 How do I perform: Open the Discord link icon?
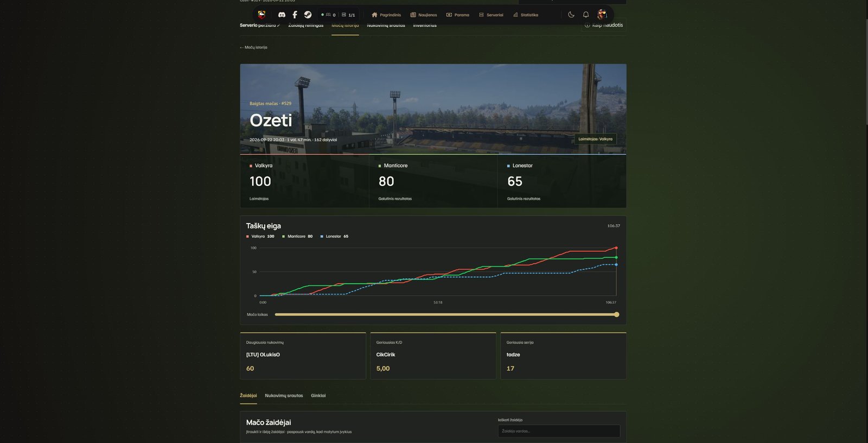(282, 15)
